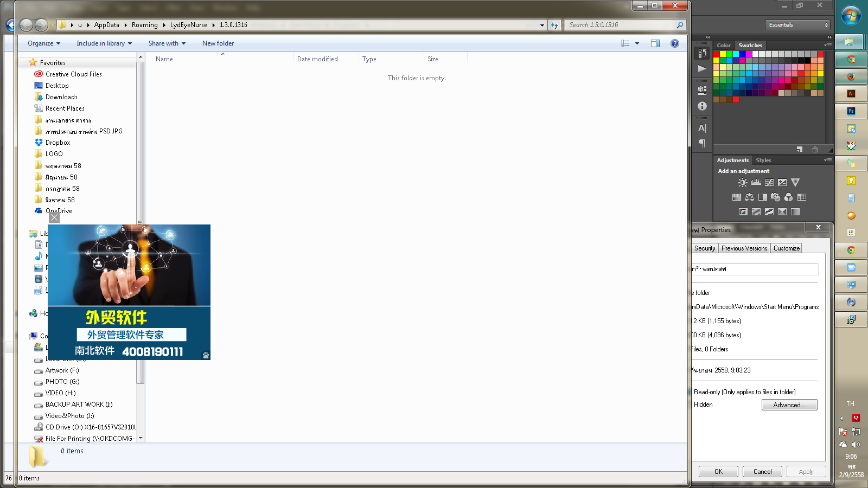Refresh the Explorer address bar location
The height and width of the screenshot is (488, 868).
tap(554, 25)
